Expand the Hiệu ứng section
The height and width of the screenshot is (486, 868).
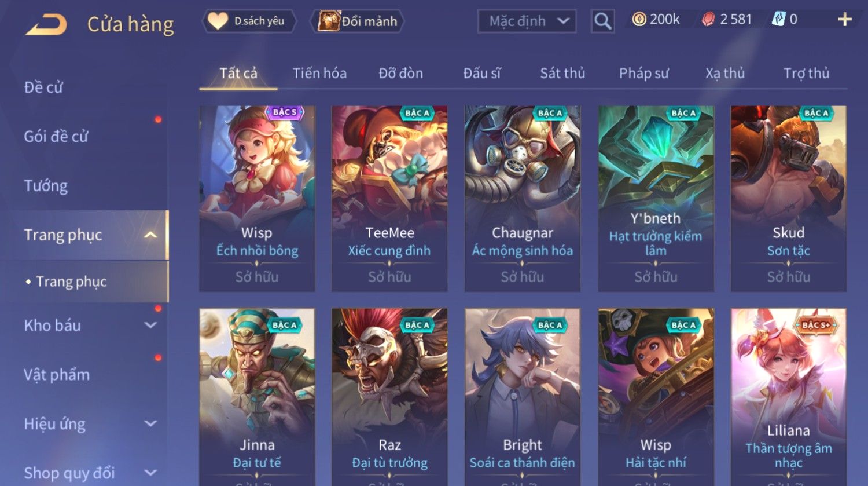tap(150, 424)
